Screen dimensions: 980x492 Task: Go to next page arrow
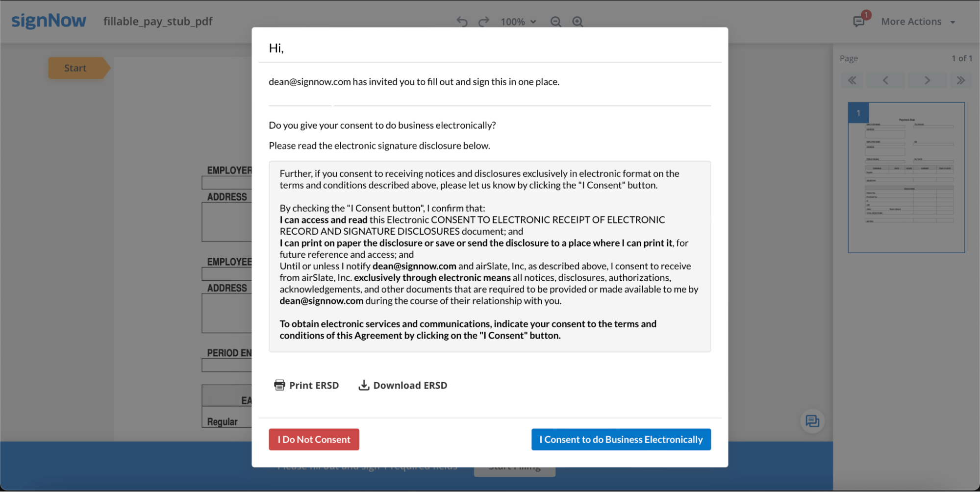pos(927,80)
